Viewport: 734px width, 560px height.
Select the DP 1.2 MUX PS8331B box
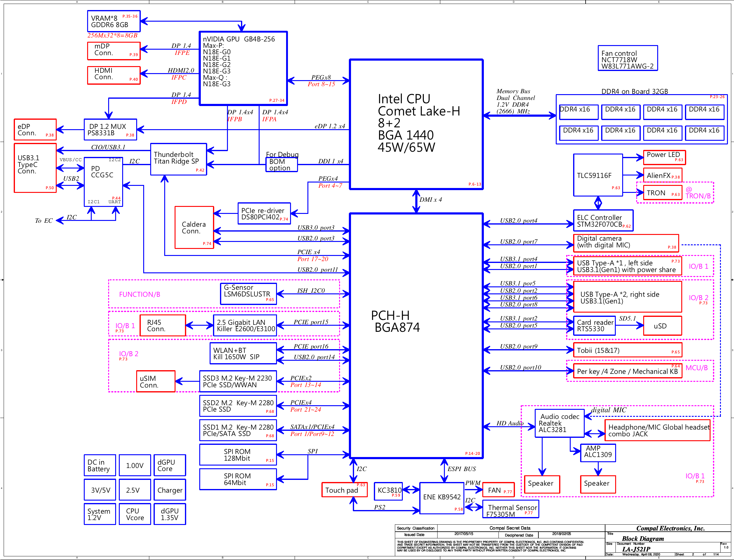click(110, 129)
